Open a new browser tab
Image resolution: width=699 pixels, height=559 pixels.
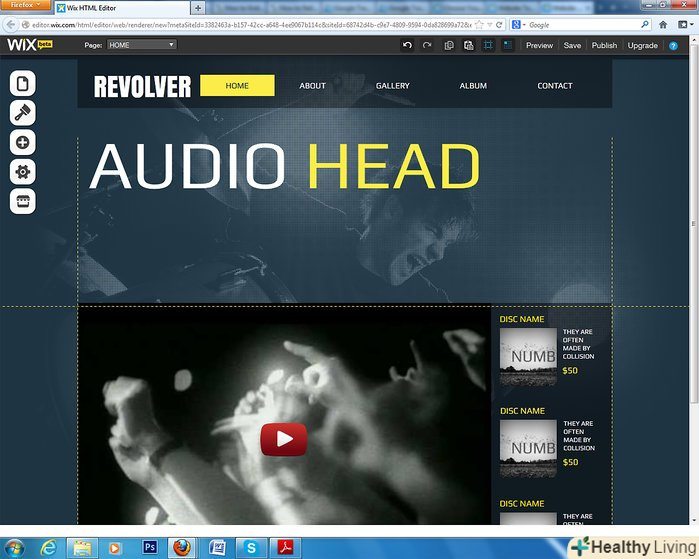[x=198, y=8]
